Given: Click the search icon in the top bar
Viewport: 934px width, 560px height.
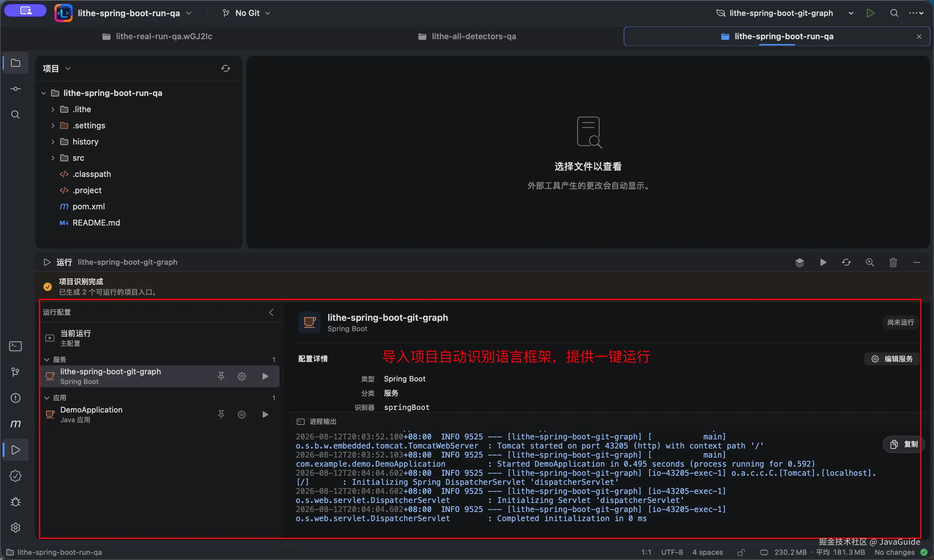Looking at the screenshot, I should 894,13.
